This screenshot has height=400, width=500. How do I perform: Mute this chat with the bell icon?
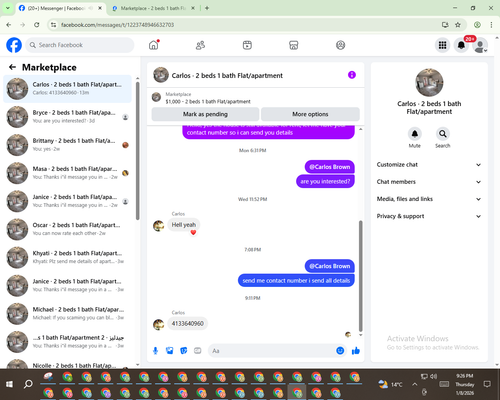point(415,134)
